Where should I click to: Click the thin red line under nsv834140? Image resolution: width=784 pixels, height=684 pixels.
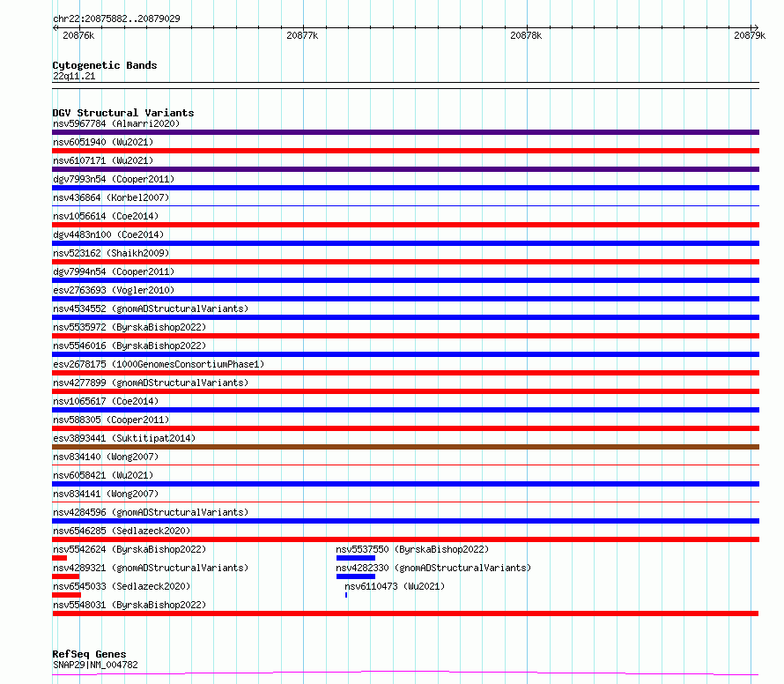[x=405, y=465]
